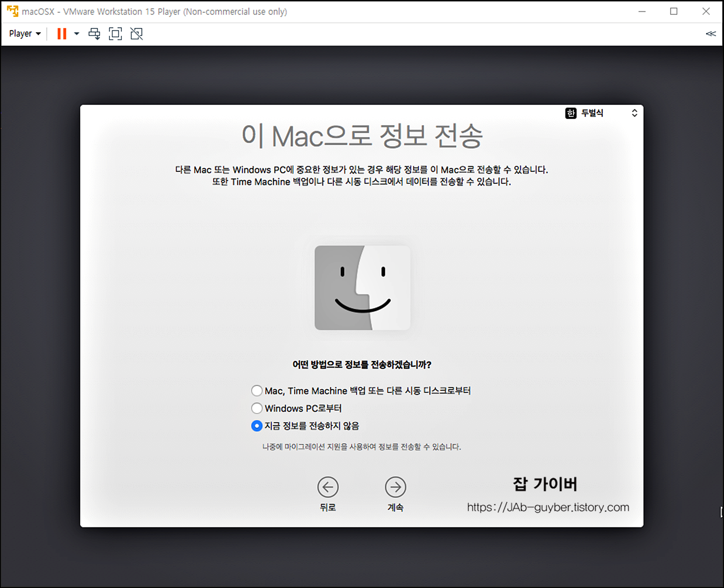Go back with the 뒤로 arrow
Image resolution: width=724 pixels, height=588 pixels.
click(328, 487)
